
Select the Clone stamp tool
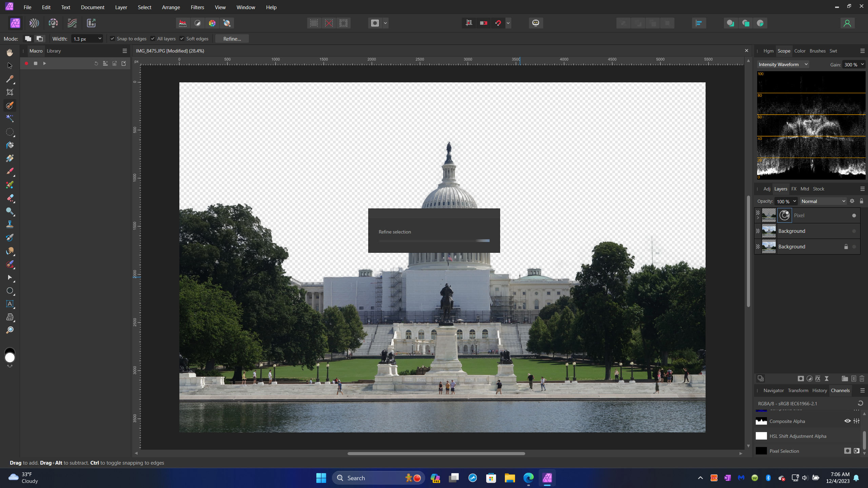(10, 224)
